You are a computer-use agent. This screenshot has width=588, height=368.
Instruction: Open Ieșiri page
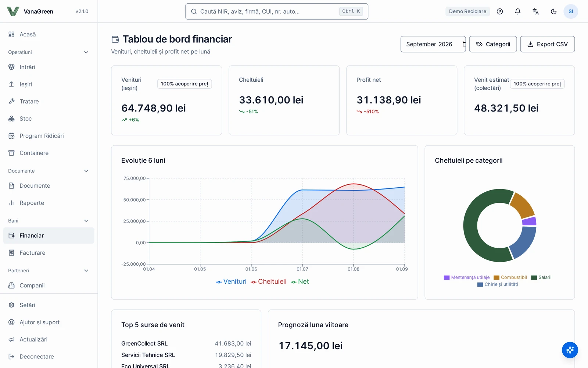(49, 84)
